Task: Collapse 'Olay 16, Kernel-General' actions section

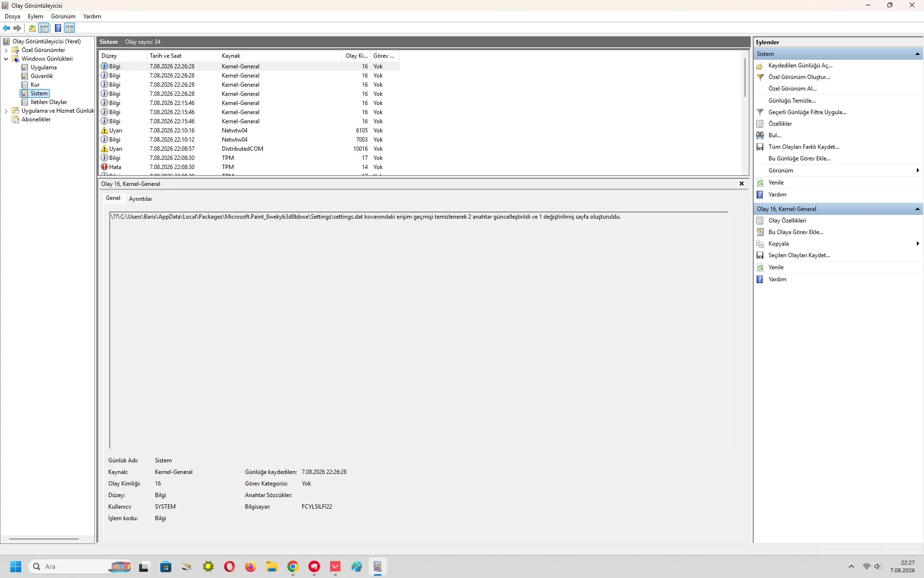Action: click(917, 209)
